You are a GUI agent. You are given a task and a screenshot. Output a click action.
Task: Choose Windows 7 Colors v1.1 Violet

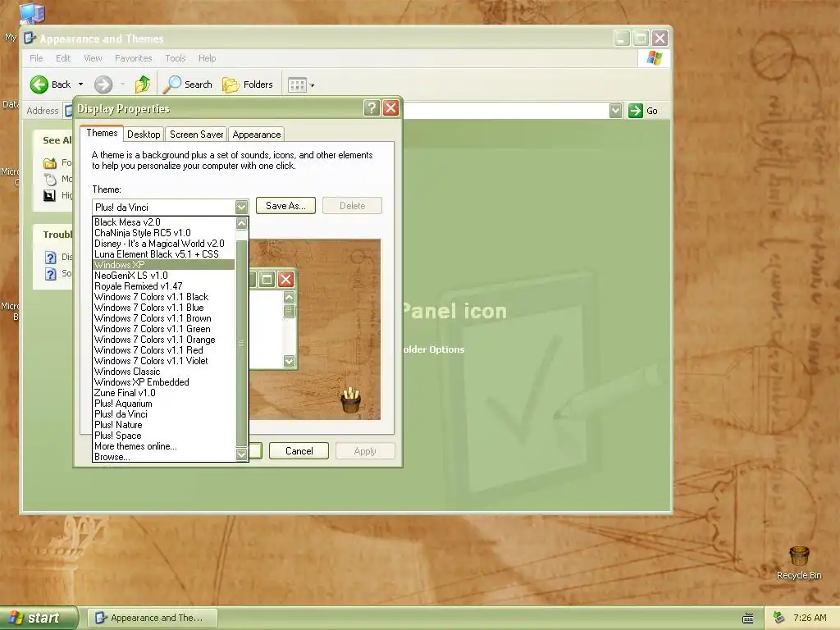(163, 361)
